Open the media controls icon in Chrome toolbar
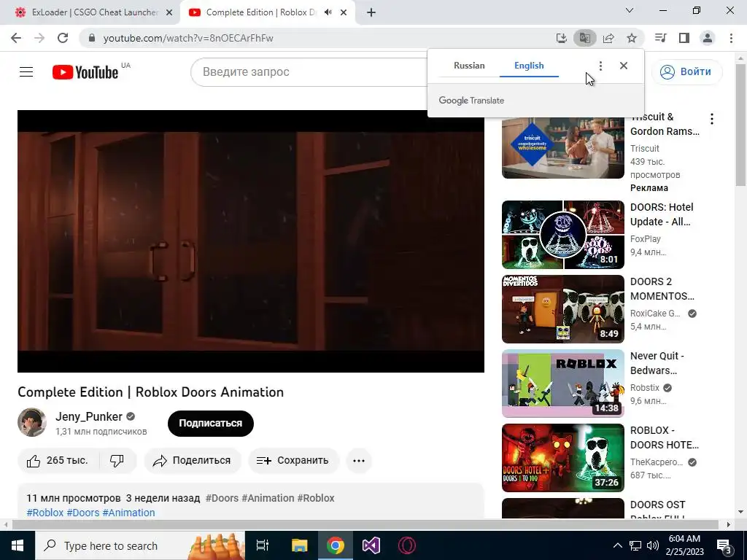Image resolution: width=747 pixels, height=560 pixels. 660,38
